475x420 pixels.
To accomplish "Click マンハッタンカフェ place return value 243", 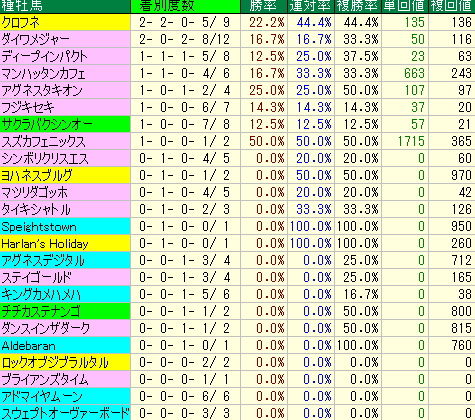I will click(462, 73).
